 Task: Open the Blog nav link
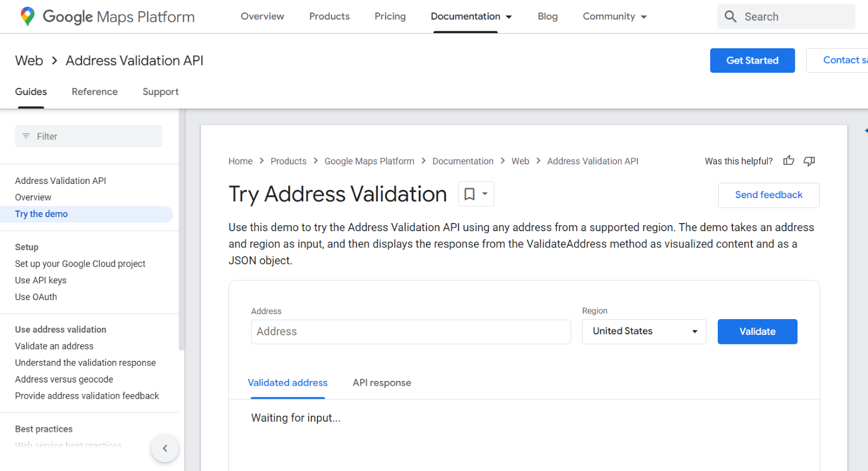click(x=547, y=16)
